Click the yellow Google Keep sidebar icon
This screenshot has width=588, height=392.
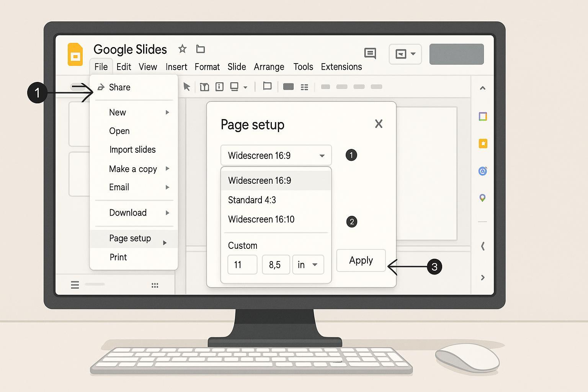coord(483,144)
